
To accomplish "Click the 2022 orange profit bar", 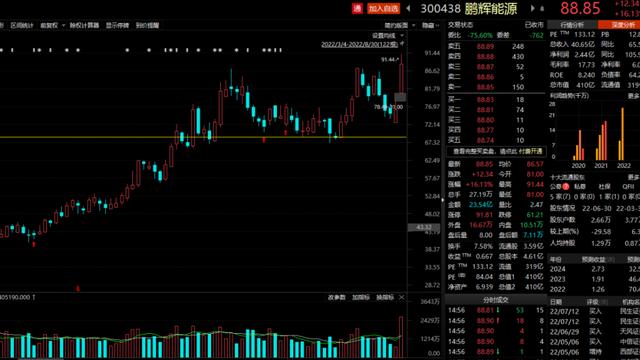I will point(622,134).
